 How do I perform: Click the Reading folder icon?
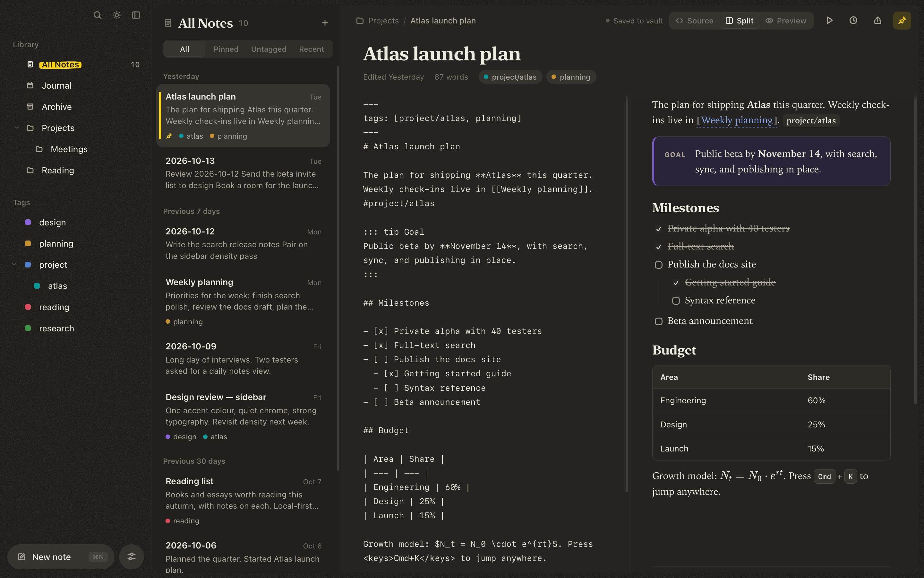pos(30,170)
